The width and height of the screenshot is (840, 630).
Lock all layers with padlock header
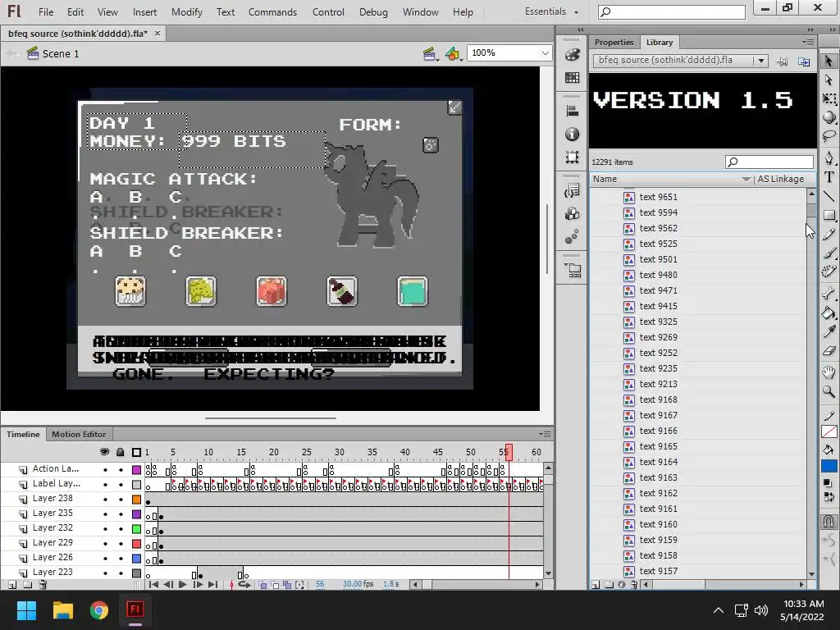coord(121,452)
